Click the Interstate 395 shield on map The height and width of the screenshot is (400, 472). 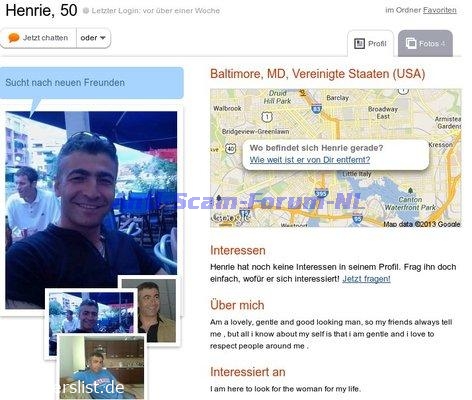(321, 193)
